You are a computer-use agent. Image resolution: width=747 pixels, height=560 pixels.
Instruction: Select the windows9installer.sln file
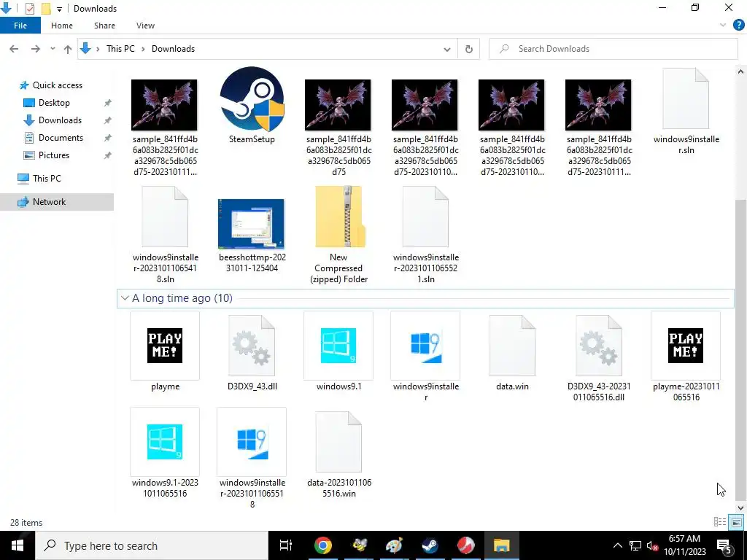(x=686, y=111)
